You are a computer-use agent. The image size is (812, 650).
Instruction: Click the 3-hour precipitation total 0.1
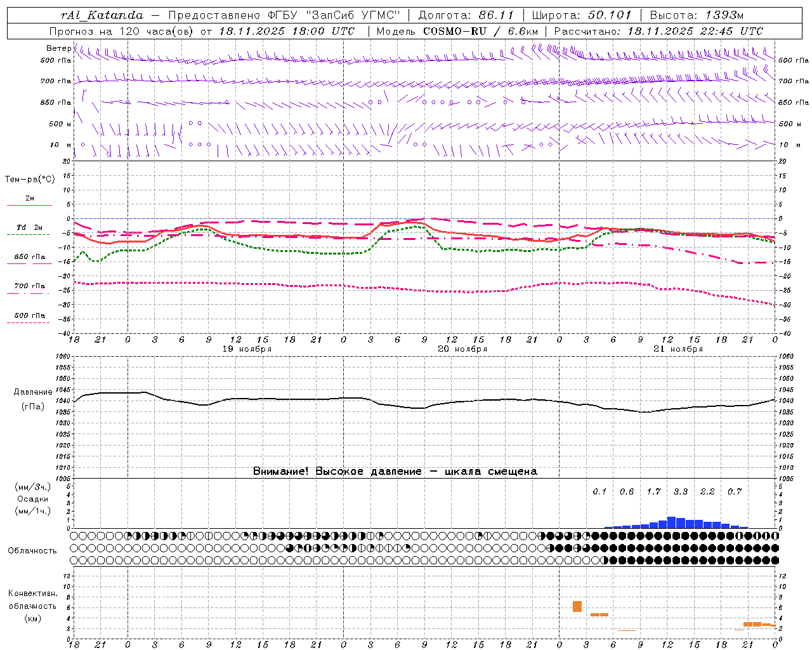click(599, 491)
